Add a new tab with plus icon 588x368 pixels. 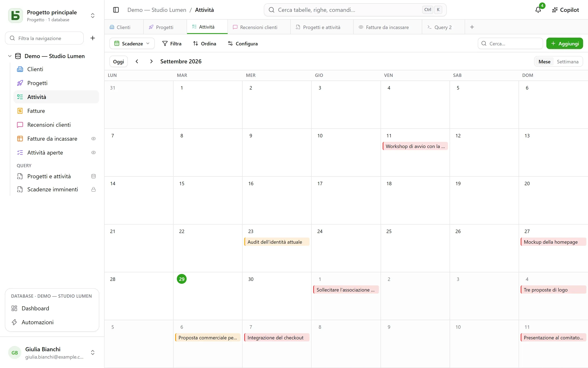pos(472,27)
